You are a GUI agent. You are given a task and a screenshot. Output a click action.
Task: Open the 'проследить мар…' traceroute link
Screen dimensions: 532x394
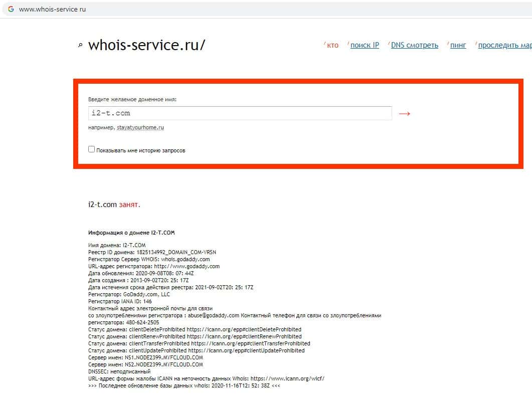pos(505,45)
